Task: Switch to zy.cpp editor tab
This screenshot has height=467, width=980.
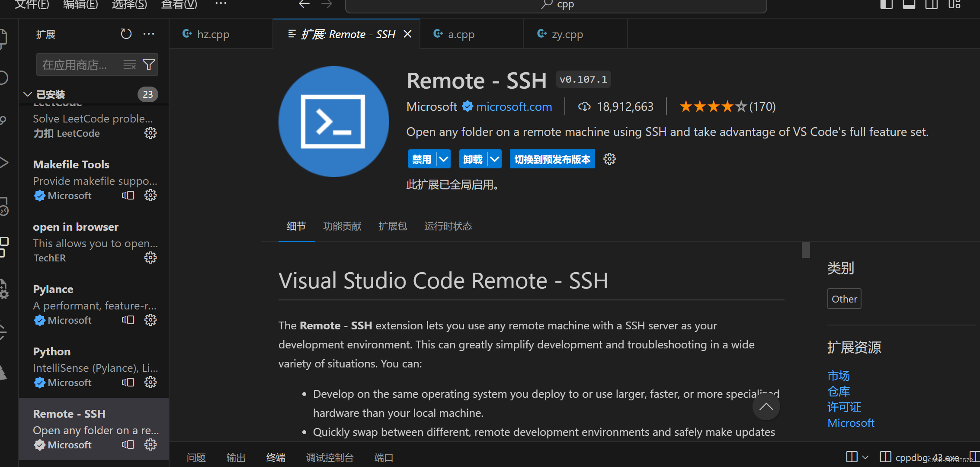Action: point(575,34)
